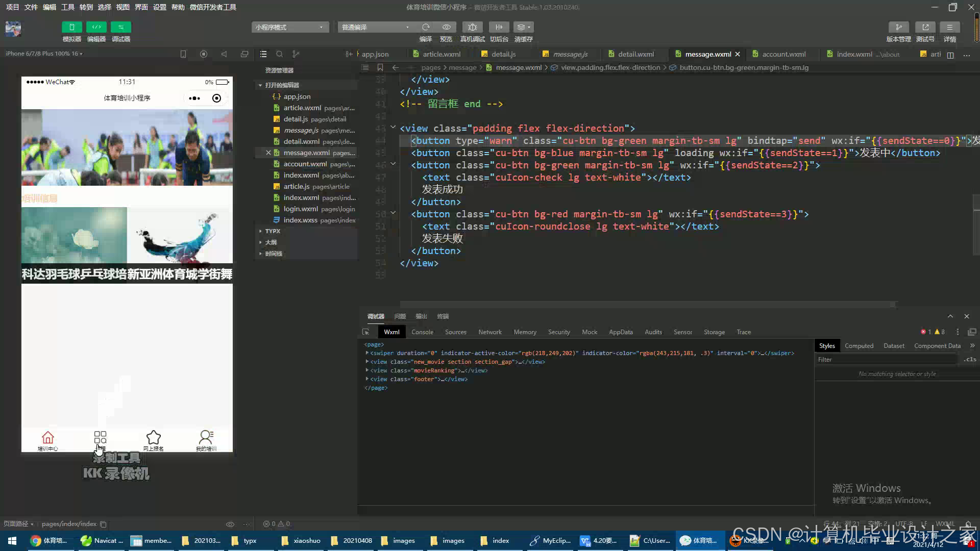
Task: Open login.wxml in file list
Action: [301, 209]
